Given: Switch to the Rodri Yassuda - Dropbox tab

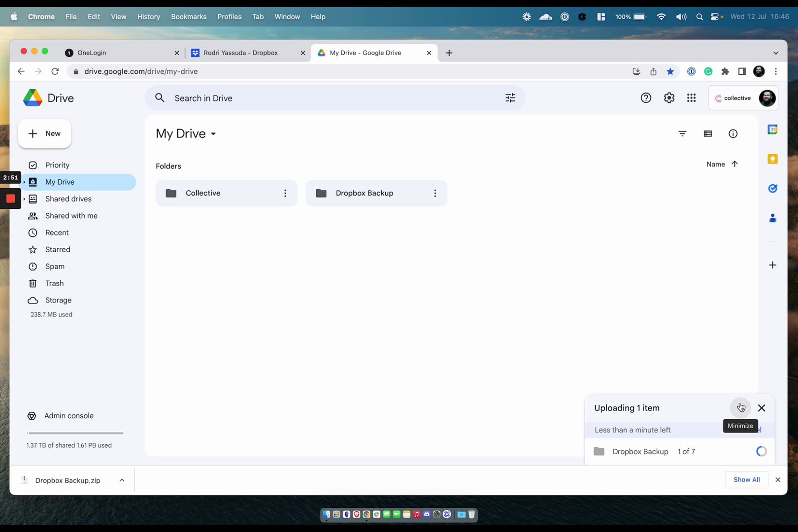Looking at the screenshot, I should click(x=241, y=53).
